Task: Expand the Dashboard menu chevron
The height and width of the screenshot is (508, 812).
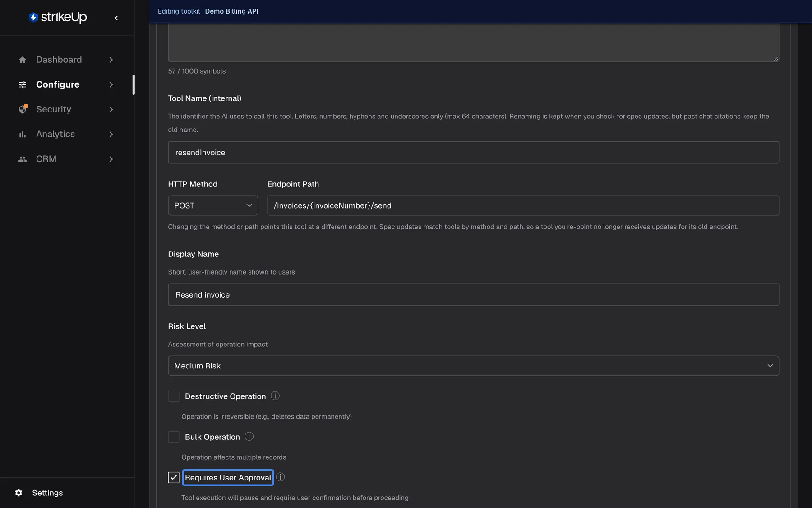Action: pyautogui.click(x=111, y=60)
